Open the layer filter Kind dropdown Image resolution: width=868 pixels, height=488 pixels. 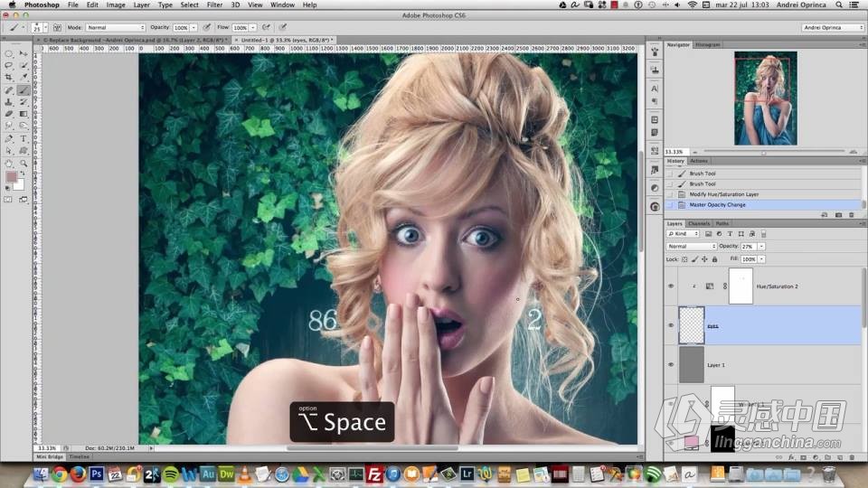point(684,233)
